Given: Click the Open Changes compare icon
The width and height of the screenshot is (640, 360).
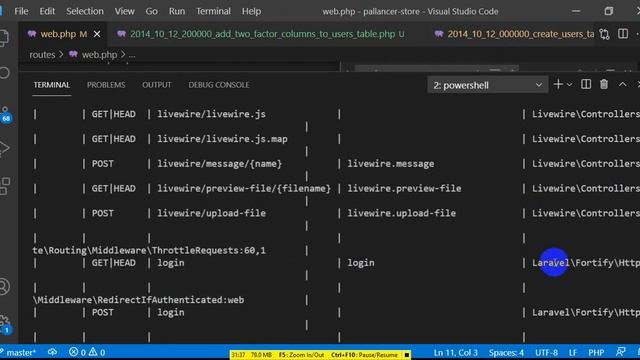Looking at the screenshot, I should pos(604,34).
